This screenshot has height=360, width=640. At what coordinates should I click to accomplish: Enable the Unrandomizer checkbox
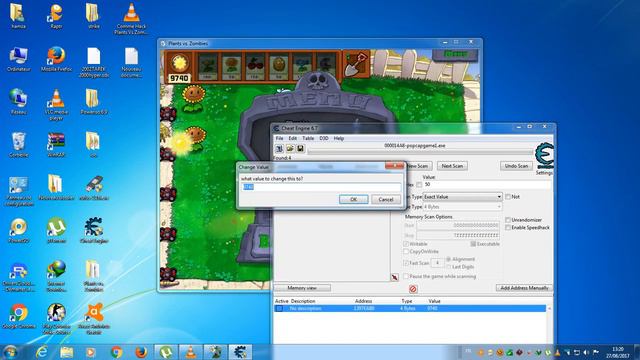[x=508, y=220]
